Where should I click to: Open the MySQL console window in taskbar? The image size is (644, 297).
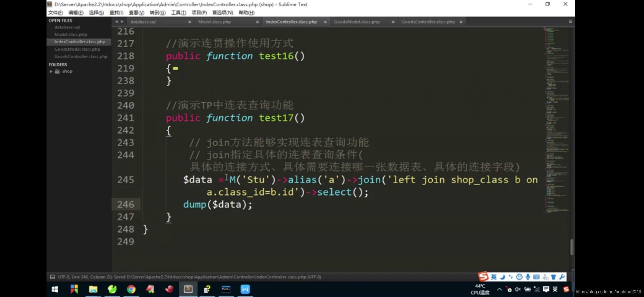226,289
